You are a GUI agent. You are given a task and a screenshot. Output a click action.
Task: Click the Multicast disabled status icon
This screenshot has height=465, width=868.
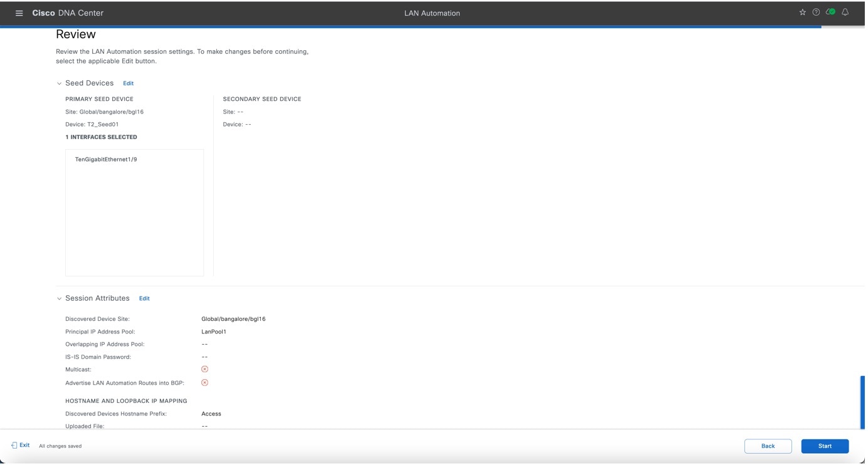tap(204, 370)
